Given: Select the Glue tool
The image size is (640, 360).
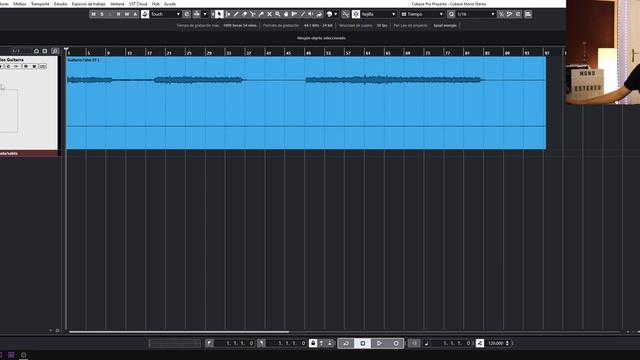Looking at the screenshot, I should (x=261, y=14).
